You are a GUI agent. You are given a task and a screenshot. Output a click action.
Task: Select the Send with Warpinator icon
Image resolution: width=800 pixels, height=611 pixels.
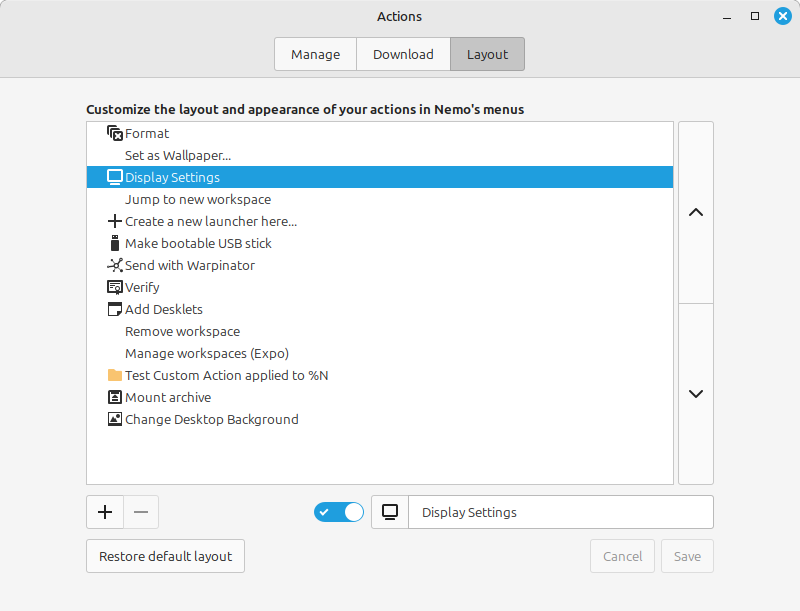click(x=113, y=265)
